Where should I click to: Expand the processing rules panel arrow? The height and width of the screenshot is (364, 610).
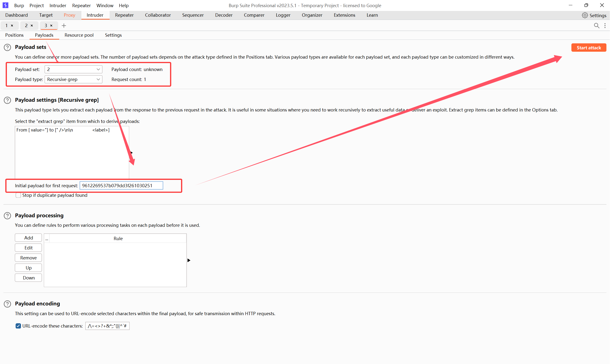(189, 260)
